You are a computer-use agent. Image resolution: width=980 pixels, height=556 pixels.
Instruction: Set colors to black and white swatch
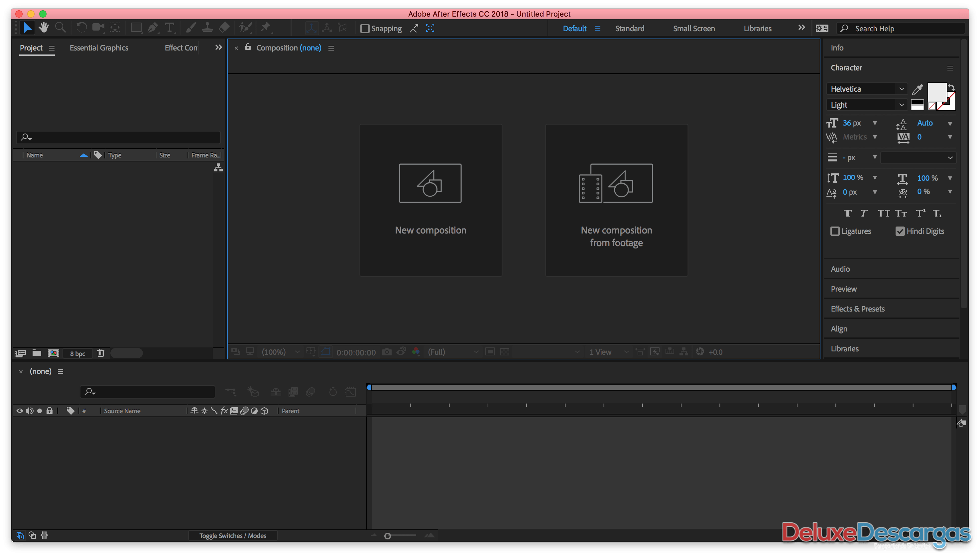[917, 105]
